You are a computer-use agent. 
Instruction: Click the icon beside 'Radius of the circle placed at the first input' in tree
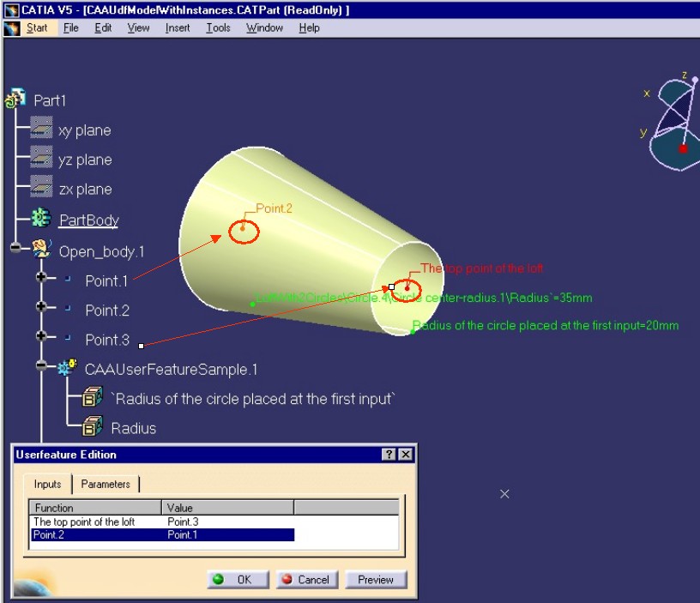click(93, 397)
